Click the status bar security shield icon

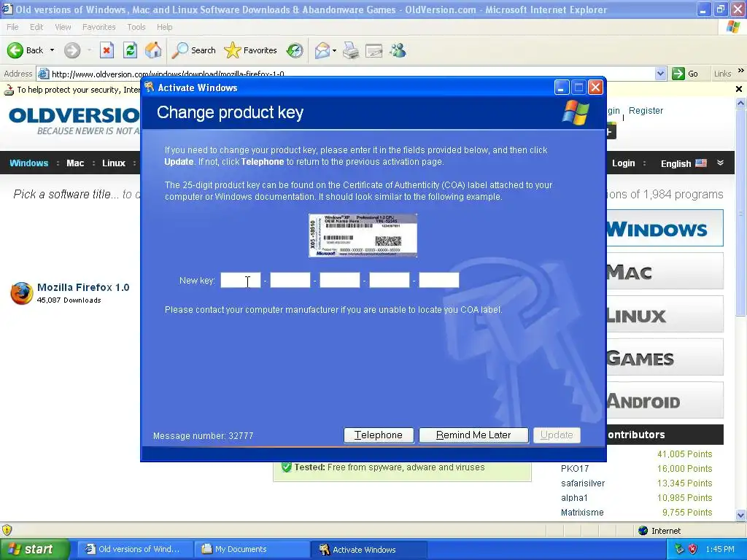7,530
